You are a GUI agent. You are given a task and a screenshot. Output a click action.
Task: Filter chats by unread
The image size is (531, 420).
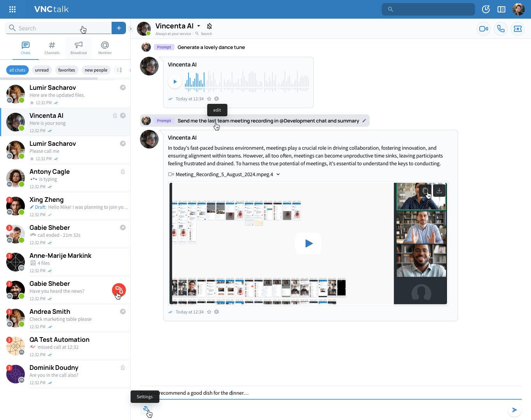42,70
